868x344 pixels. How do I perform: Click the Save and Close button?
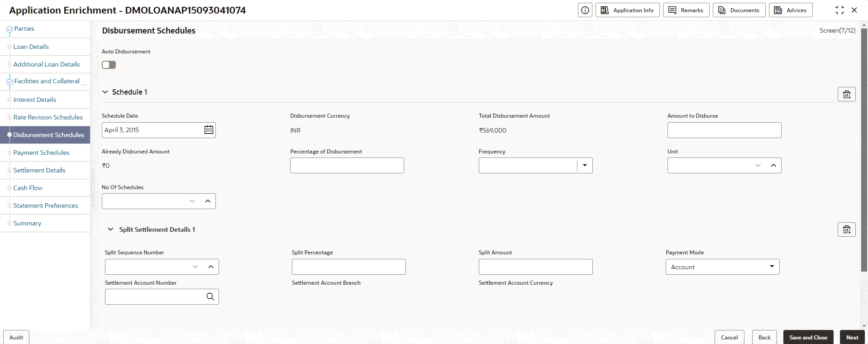[x=808, y=337]
